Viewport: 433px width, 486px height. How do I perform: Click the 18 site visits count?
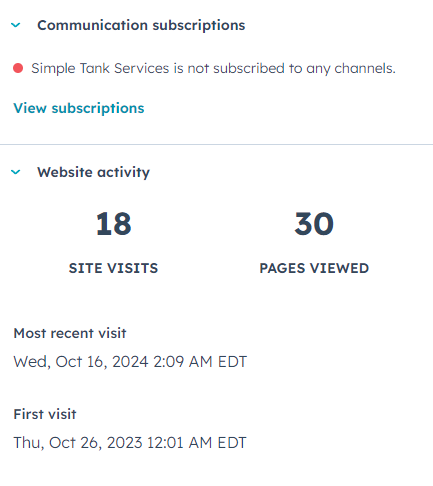click(113, 224)
